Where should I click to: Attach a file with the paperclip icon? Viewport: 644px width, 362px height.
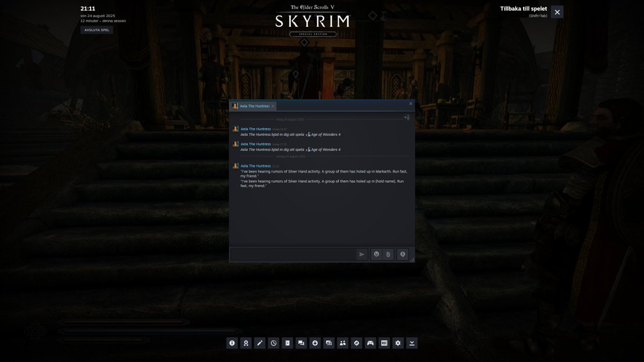(388, 254)
